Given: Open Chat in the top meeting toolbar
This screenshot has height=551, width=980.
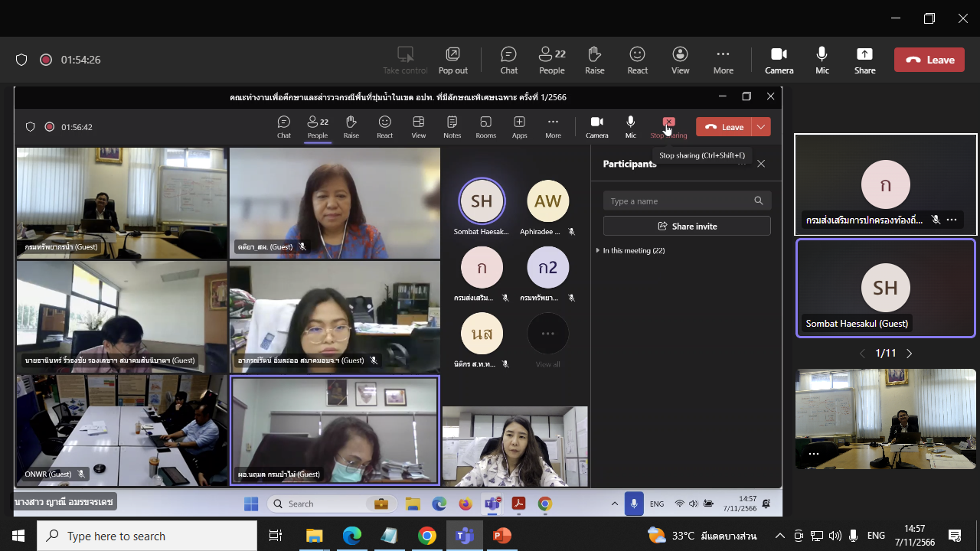Looking at the screenshot, I should 508,60.
